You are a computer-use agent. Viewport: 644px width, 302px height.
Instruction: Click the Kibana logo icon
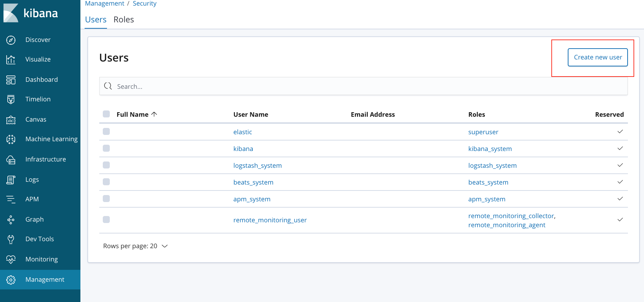(11, 13)
